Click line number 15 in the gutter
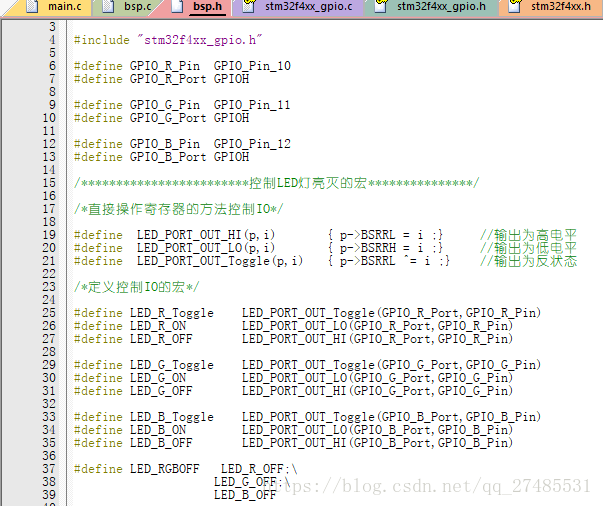603x506 pixels. (x=49, y=183)
